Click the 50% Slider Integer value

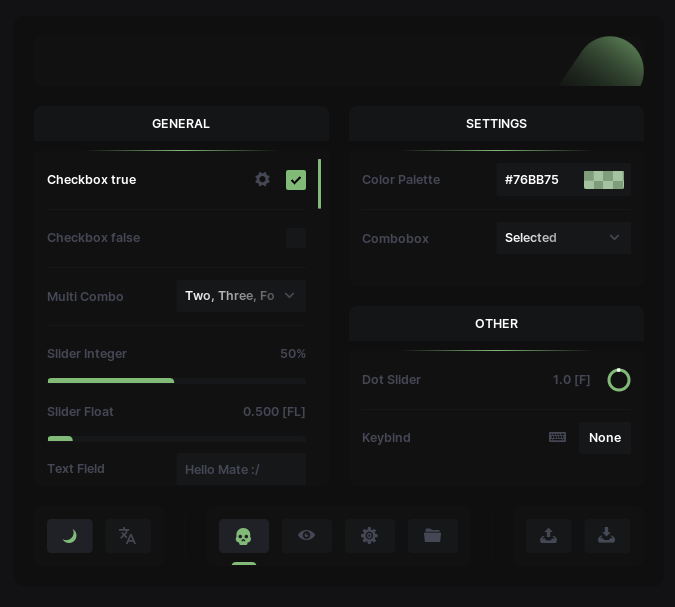pyautogui.click(x=293, y=354)
